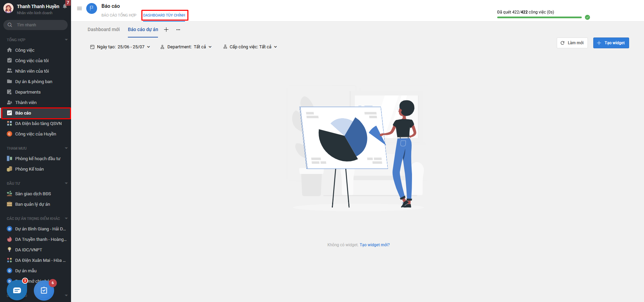644x302 pixels.
Task: Select the Dashboard mới tab
Action: click(103, 29)
